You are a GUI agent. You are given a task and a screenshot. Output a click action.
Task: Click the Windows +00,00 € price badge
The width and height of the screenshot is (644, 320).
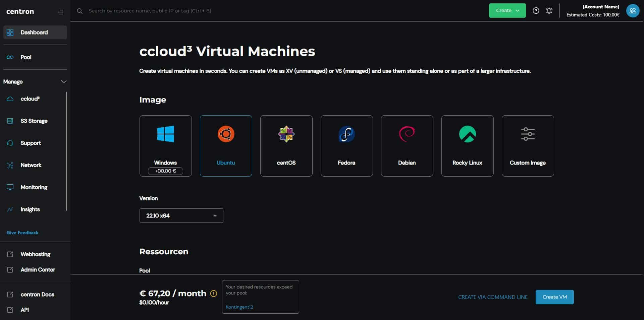pyautogui.click(x=165, y=171)
